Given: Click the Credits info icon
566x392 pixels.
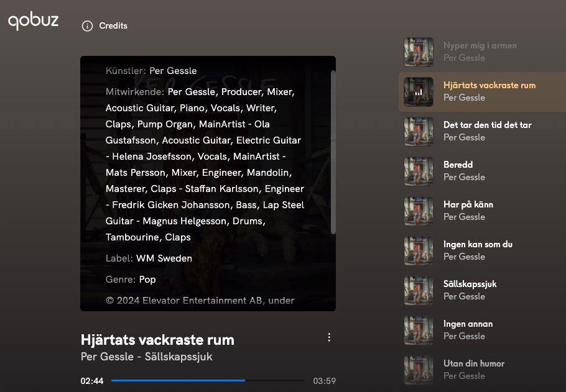Looking at the screenshot, I should [87, 26].
